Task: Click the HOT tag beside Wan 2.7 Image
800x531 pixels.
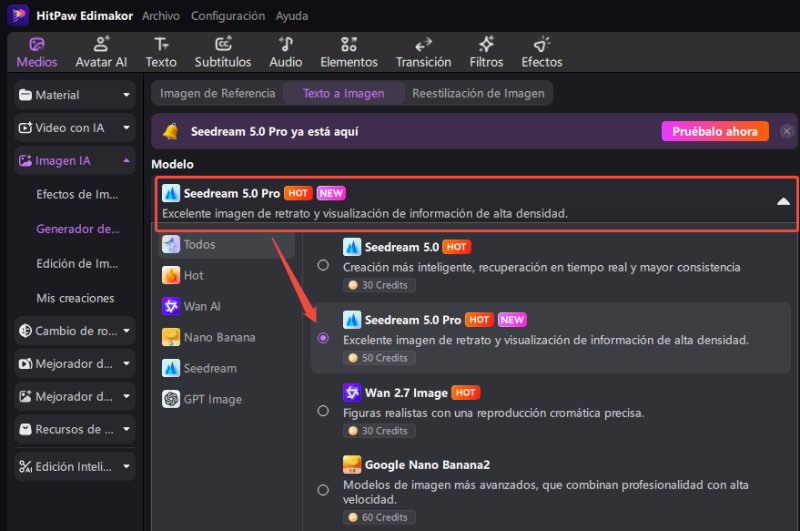Action: pyautogui.click(x=465, y=393)
